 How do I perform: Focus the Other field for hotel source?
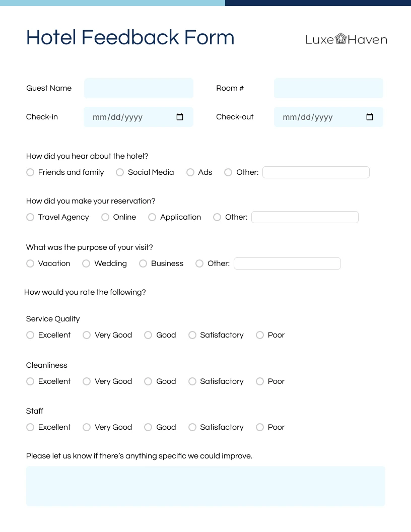pyautogui.click(x=316, y=172)
